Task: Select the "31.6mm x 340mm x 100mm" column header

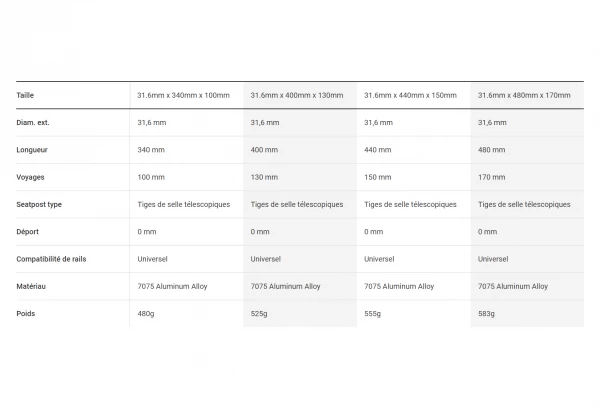Action: pyautogui.click(x=183, y=95)
